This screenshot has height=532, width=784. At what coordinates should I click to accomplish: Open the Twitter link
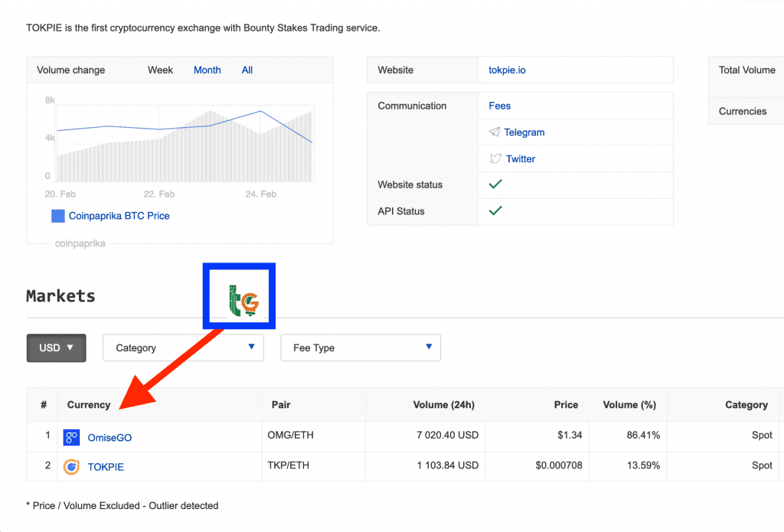pyautogui.click(x=521, y=158)
